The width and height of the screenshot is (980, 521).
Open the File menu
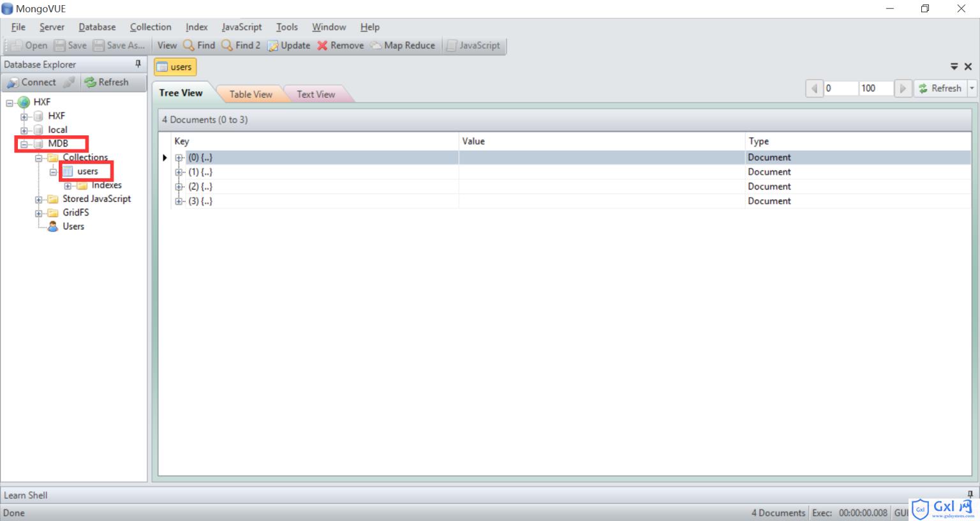(19, 27)
